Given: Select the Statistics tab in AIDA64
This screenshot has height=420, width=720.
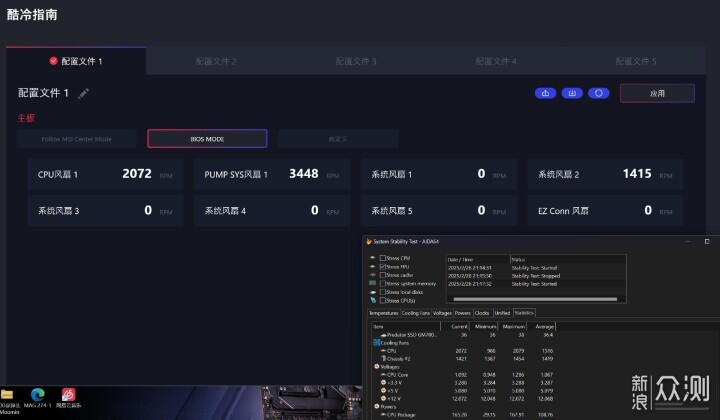Looking at the screenshot, I should 524,313.
